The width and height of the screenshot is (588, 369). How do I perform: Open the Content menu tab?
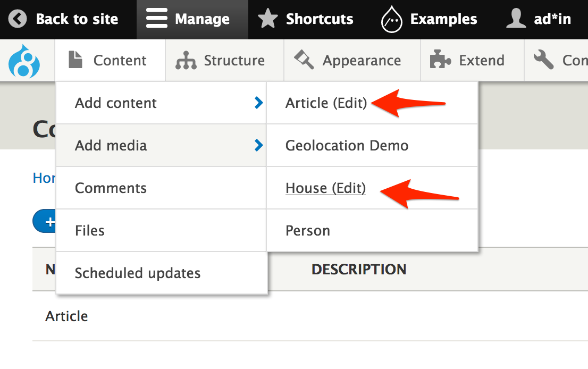110,61
